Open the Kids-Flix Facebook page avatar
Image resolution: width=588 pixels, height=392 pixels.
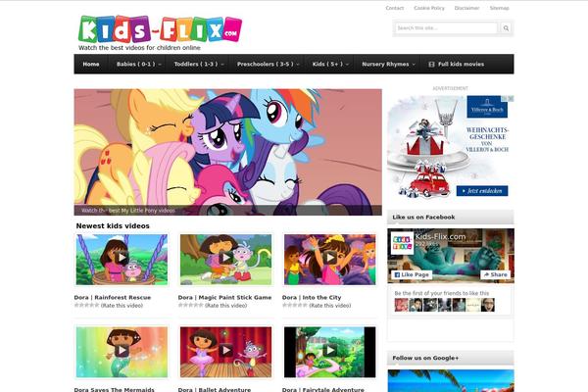click(402, 243)
